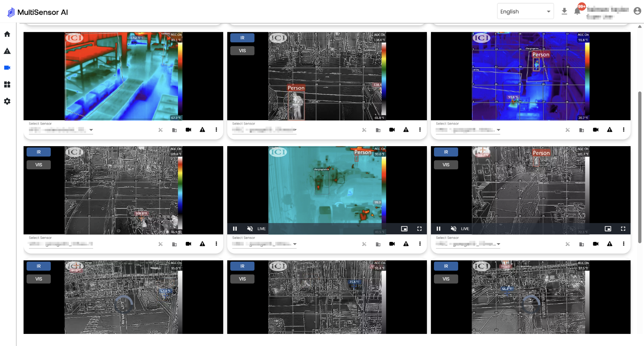Expand Select Sensor dropdown under top-right feed
The image size is (644, 346).
tap(498, 130)
